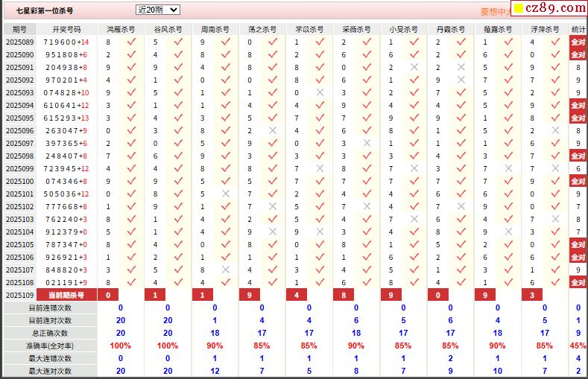Click the 准确率(全对率) row label
This screenshot has width=588, height=379.
coord(50,345)
